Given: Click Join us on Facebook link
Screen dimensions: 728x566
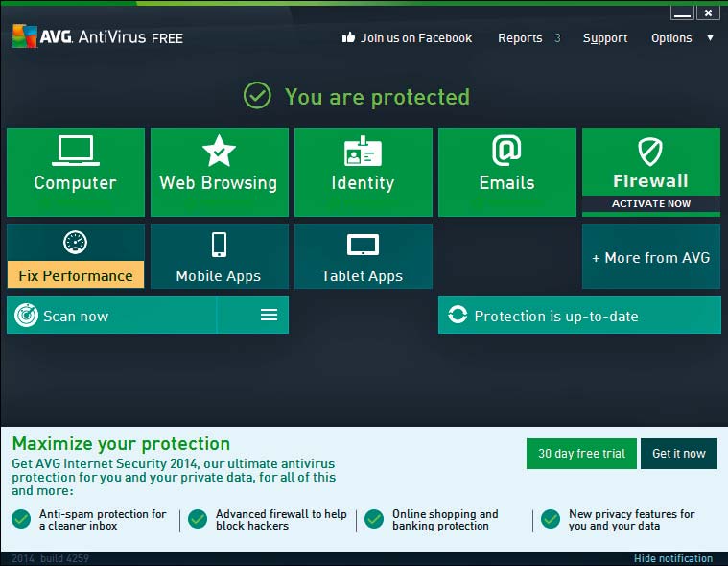Looking at the screenshot, I should (416, 38).
